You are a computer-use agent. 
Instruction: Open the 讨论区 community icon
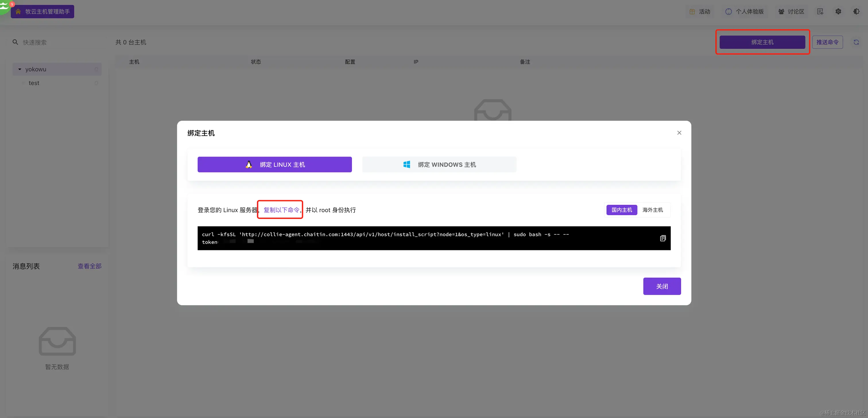(781, 11)
